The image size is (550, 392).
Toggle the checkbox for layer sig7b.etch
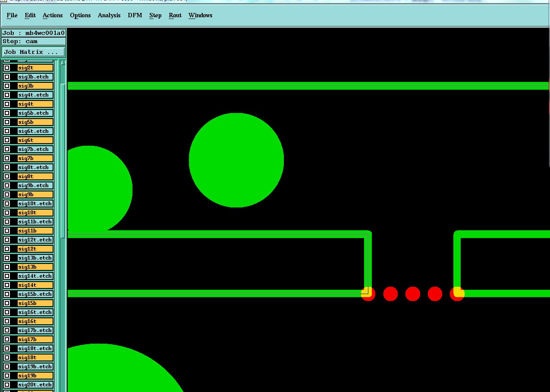[x=7, y=149]
